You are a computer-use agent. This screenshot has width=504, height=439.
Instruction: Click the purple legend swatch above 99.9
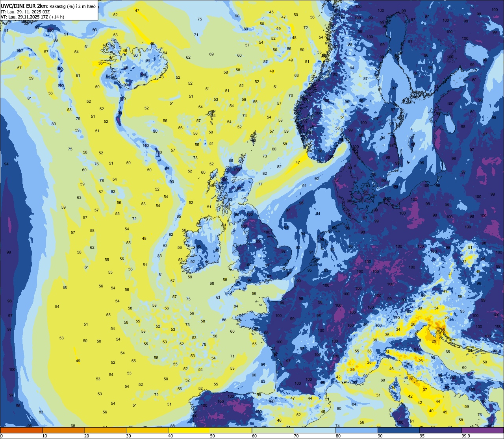tap(483, 430)
